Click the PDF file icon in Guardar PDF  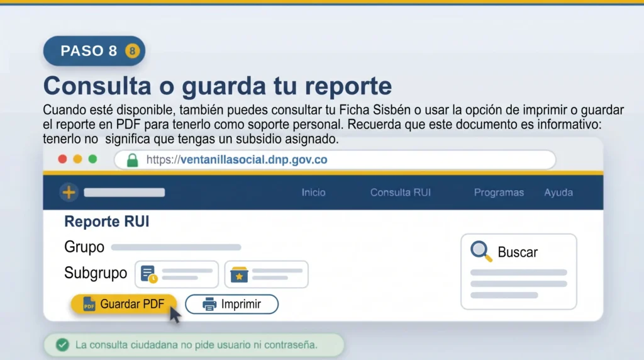pos(89,304)
